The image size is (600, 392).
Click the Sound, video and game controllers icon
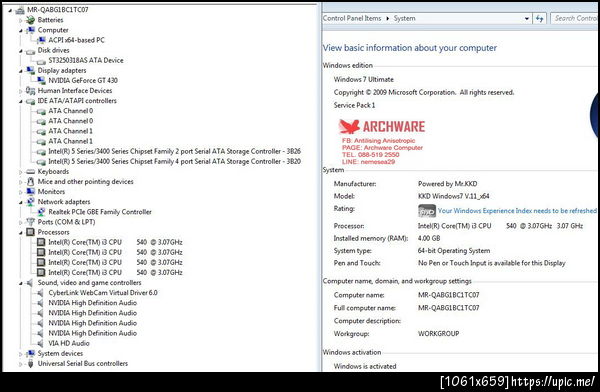[x=31, y=283]
